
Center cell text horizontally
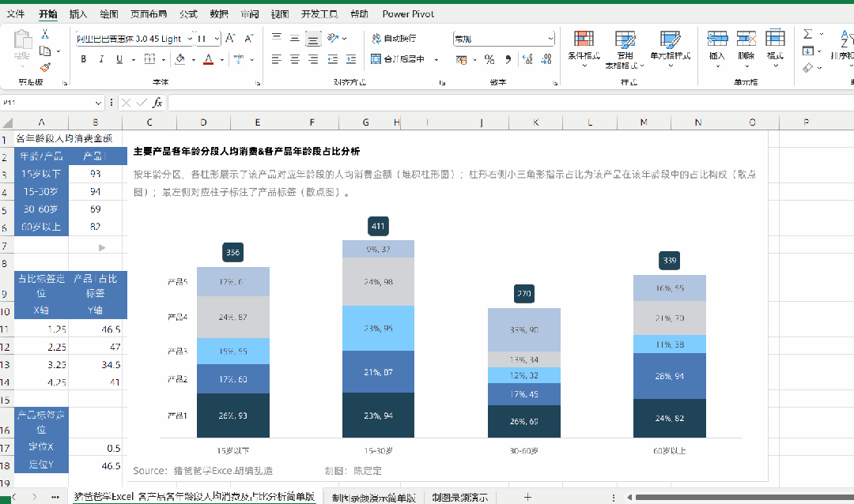(295, 59)
